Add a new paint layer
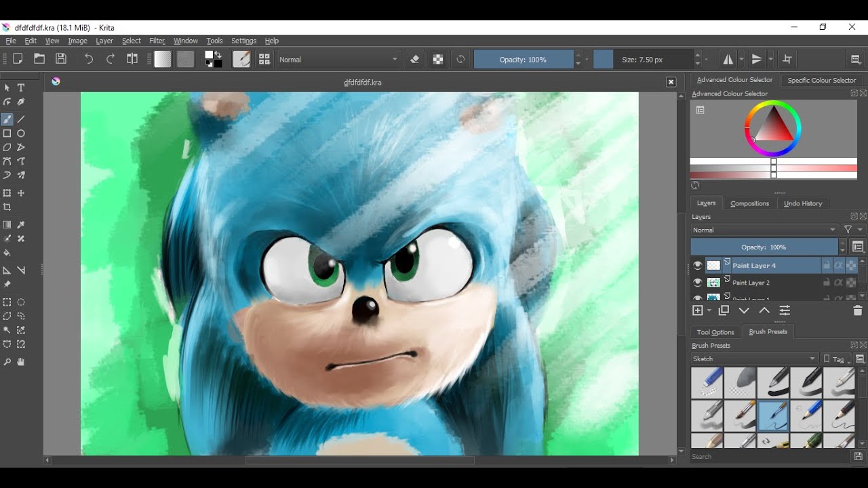The width and height of the screenshot is (868, 488). click(697, 310)
